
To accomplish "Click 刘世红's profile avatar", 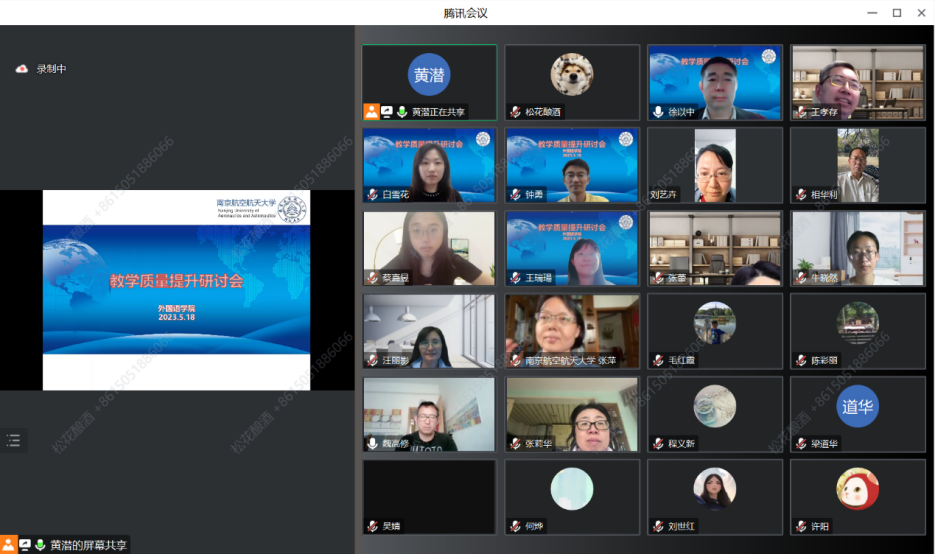I will 714,489.
